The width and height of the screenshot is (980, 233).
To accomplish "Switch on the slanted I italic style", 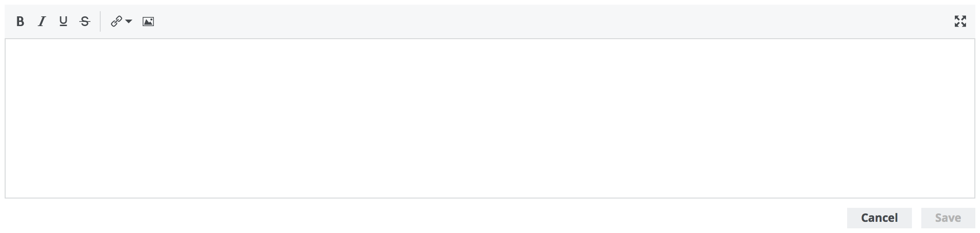I will [x=42, y=21].
